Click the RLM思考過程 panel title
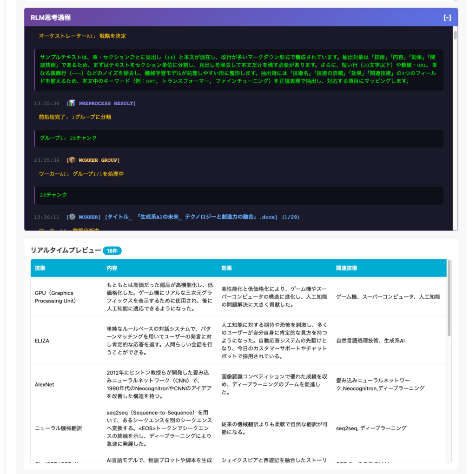The width and height of the screenshot is (476, 474). [51, 18]
